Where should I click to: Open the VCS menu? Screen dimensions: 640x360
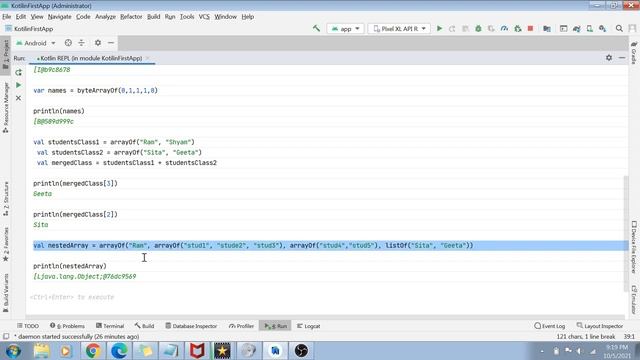pyautogui.click(x=204, y=17)
